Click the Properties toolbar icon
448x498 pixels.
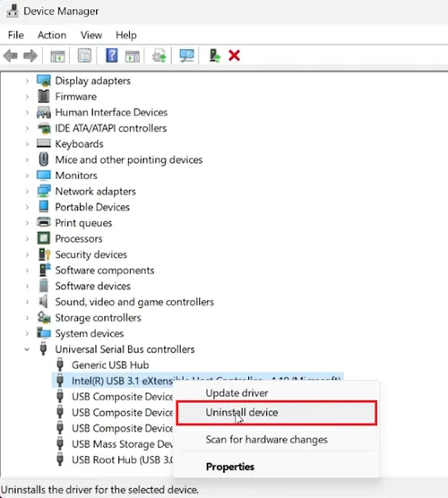pos(84,56)
